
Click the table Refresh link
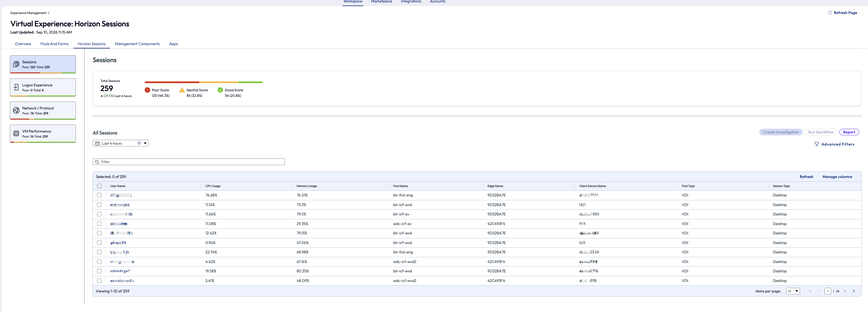(806, 177)
